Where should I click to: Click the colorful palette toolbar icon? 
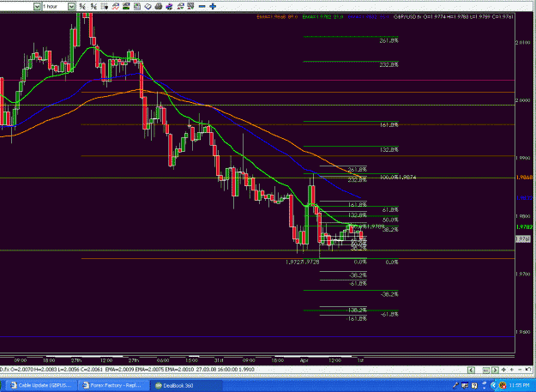tap(169, 7)
